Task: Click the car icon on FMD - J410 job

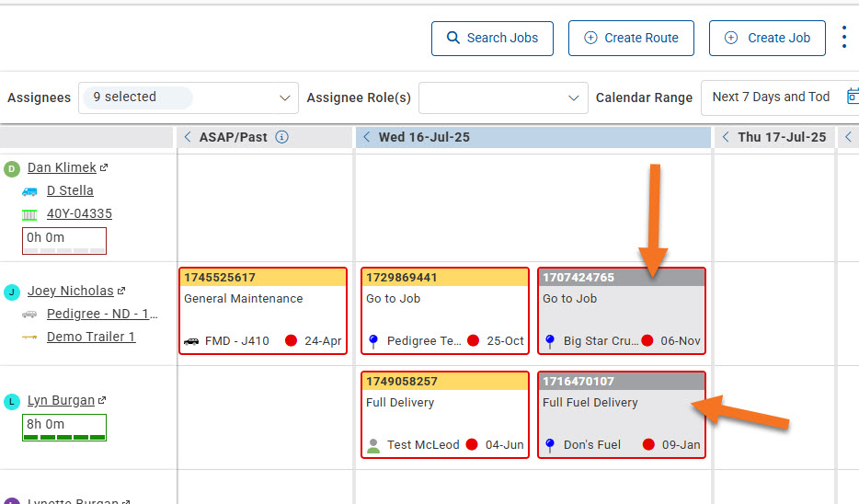Action: (x=191, y=341)
